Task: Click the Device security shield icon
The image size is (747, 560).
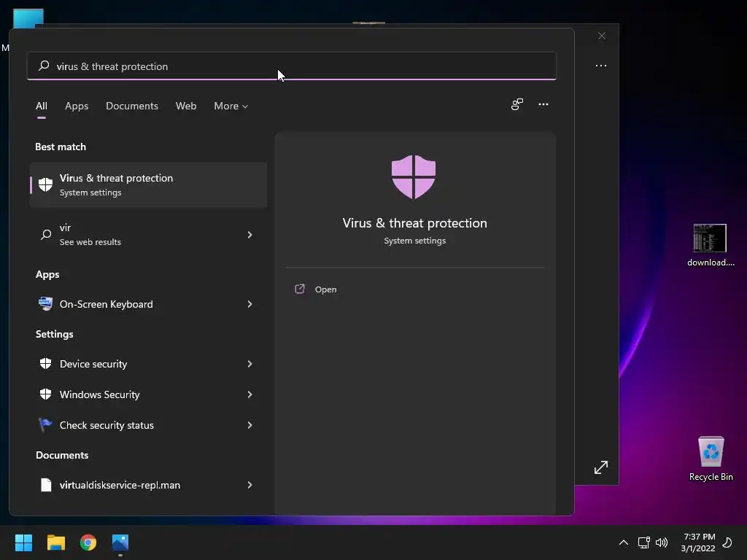Action: (45, 364)
